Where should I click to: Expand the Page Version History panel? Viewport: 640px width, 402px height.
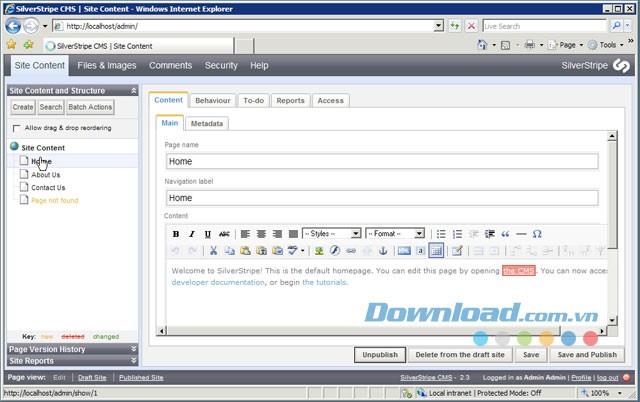[x=72, y=349]
